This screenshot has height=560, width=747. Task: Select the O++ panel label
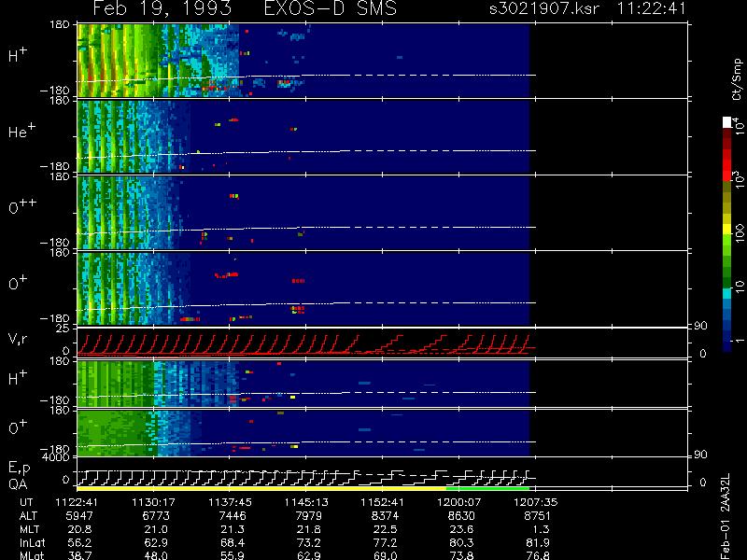[22, 207]
